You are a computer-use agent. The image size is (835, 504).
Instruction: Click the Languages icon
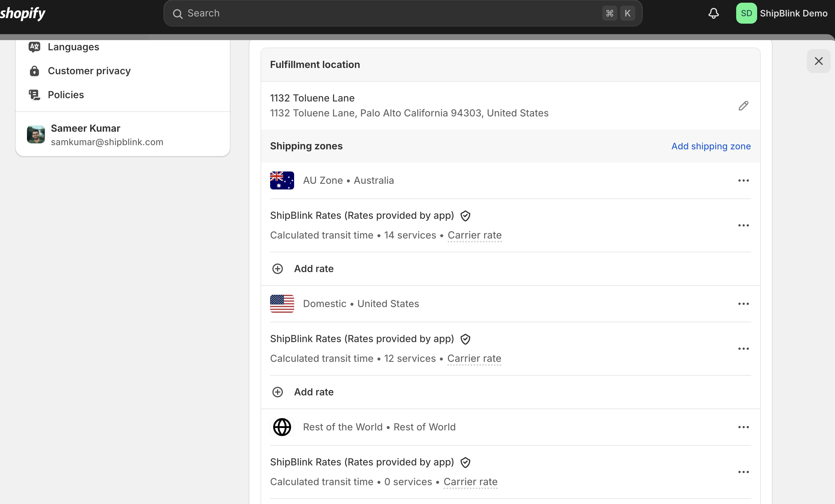[34, 47]
